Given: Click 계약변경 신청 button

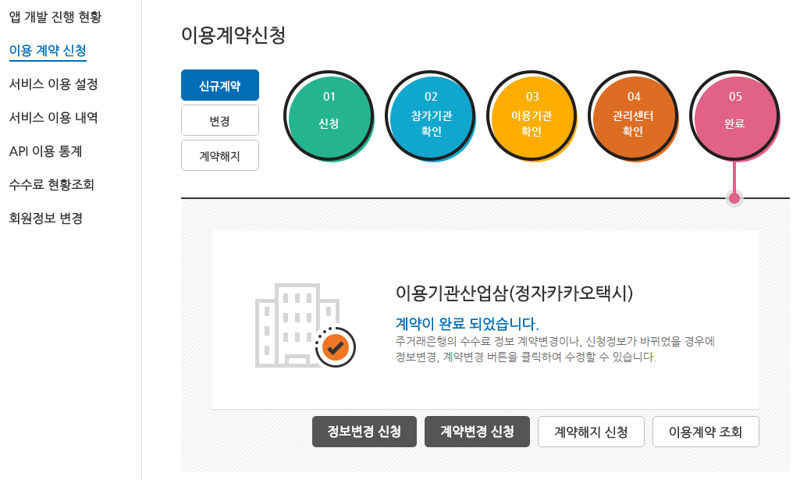Looking at the screenshot, I should 477,432.
